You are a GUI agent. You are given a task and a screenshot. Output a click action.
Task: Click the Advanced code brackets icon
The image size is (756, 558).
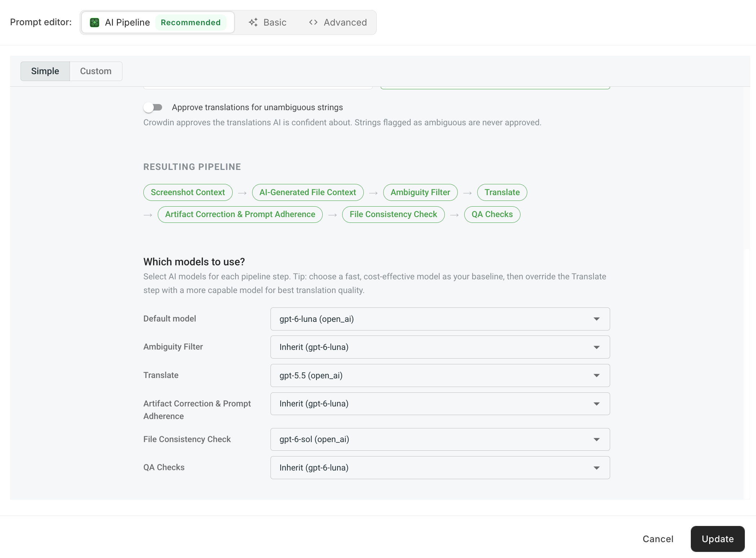pos(313,22)
